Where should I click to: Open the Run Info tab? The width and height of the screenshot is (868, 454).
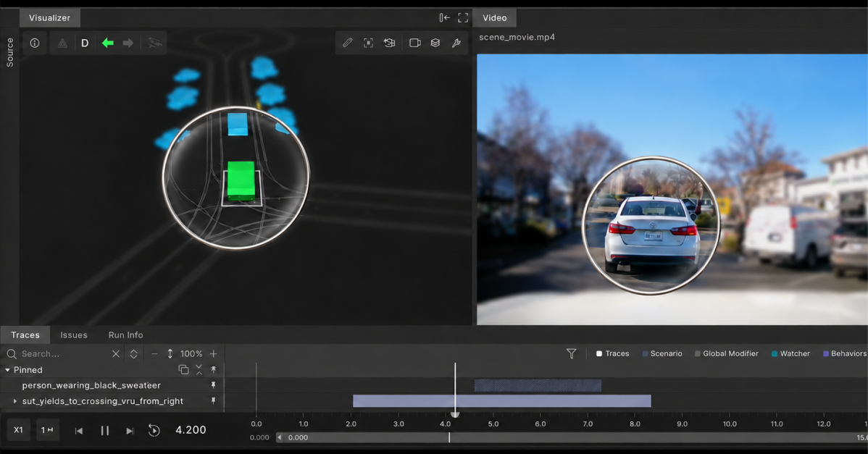(125, 335)
